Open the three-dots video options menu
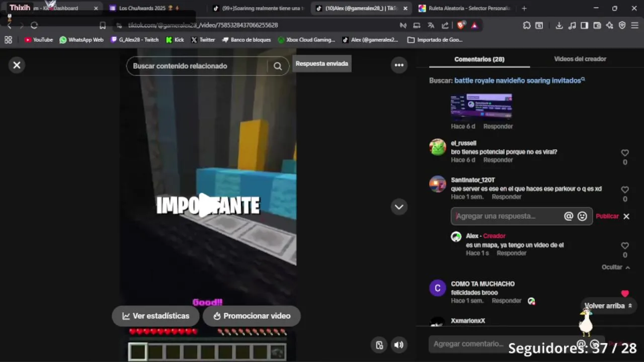The image size is (644, 362). click(399, 65)
